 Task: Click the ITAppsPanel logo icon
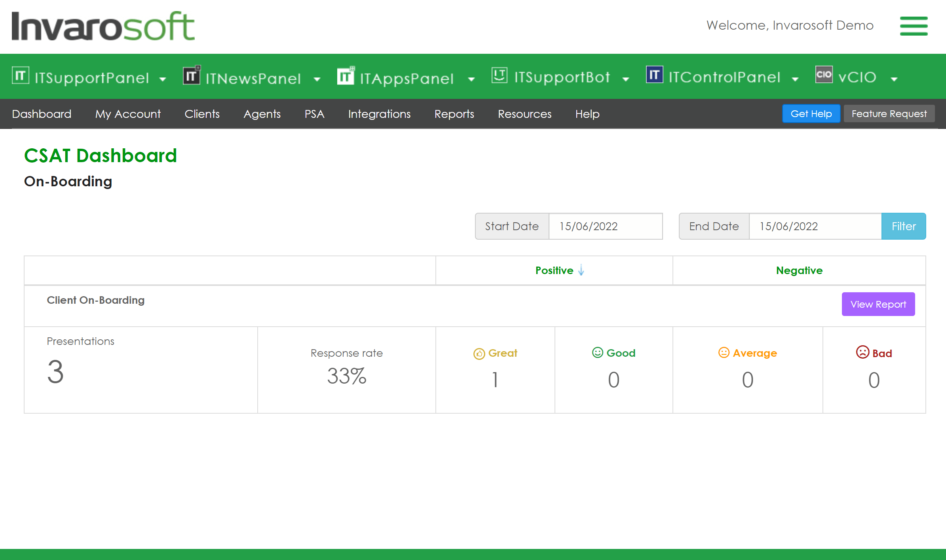tap(346, 76)
